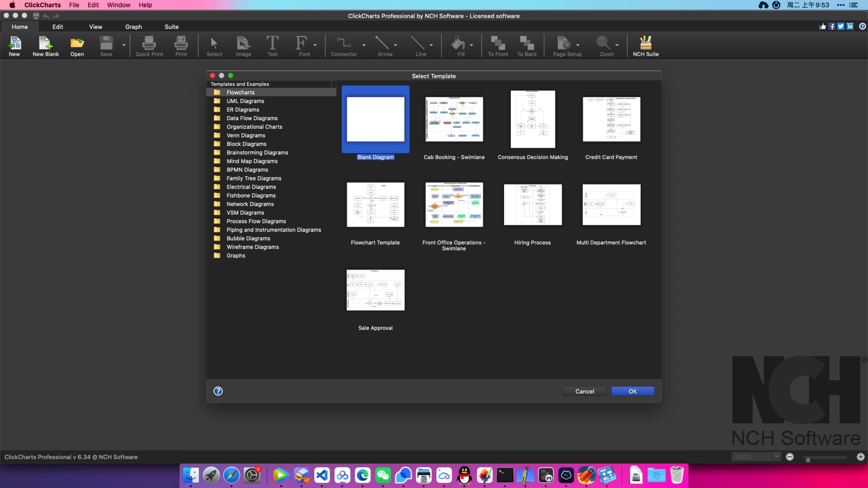
Task: Click the Quick Print icon
Action: 149,46
